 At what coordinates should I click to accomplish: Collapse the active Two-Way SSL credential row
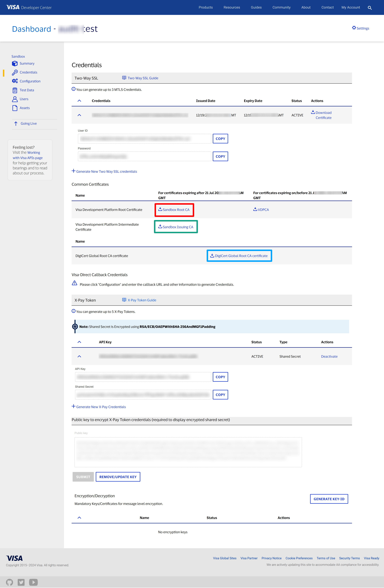pyautogui.click(x=79, y=115)
